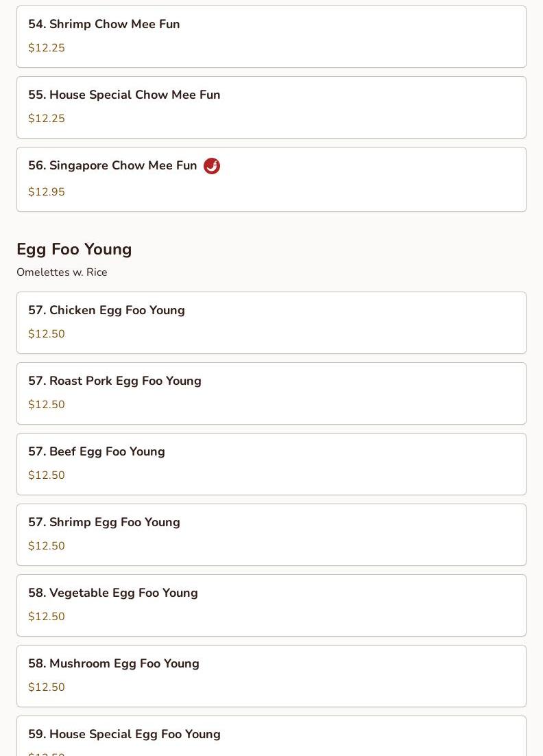543x756 pixels.
Task: Click the Omelettes w. Rice description text
Action: point(62,272)
